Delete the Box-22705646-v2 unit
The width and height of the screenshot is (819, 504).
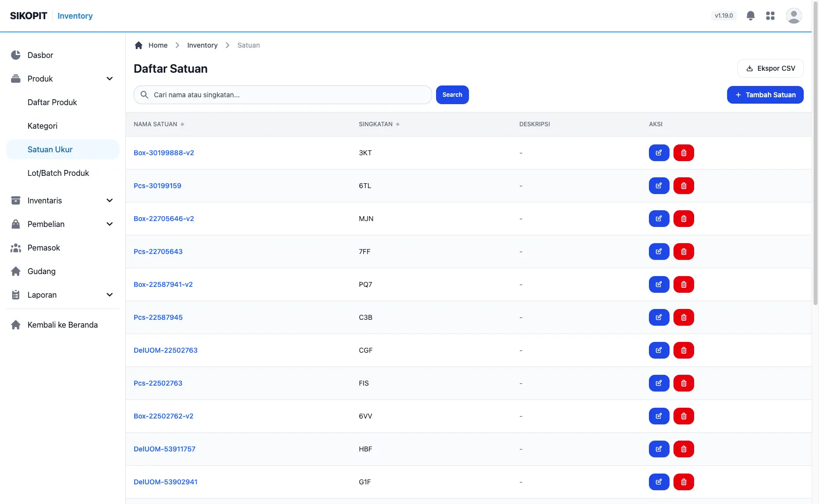click(x=684, y=219)
